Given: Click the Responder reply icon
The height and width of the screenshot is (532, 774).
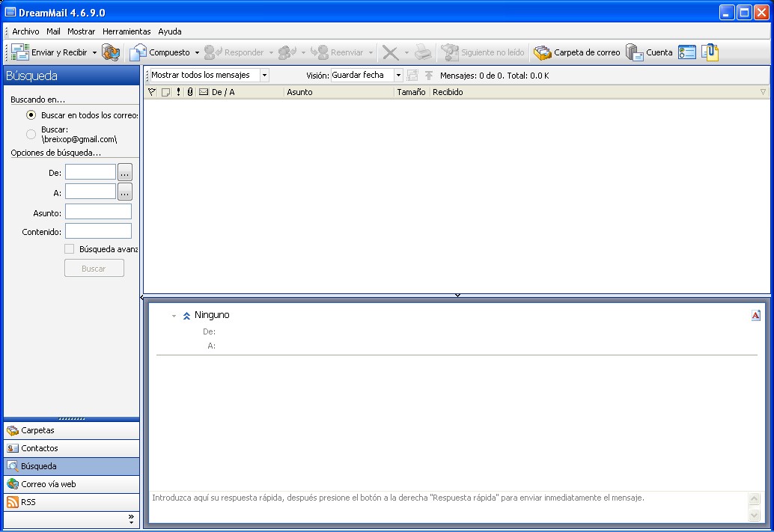Looking at the screenshot, I should pos(213,52).
